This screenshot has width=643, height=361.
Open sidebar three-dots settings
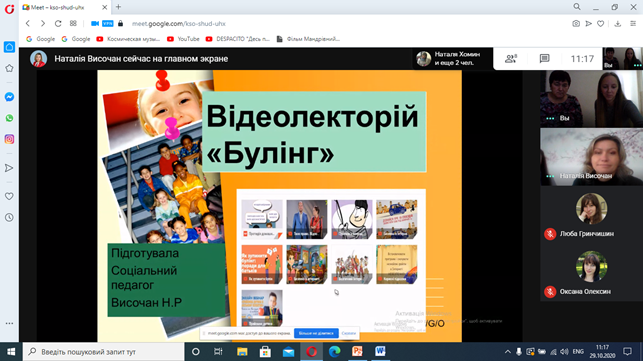9,323
